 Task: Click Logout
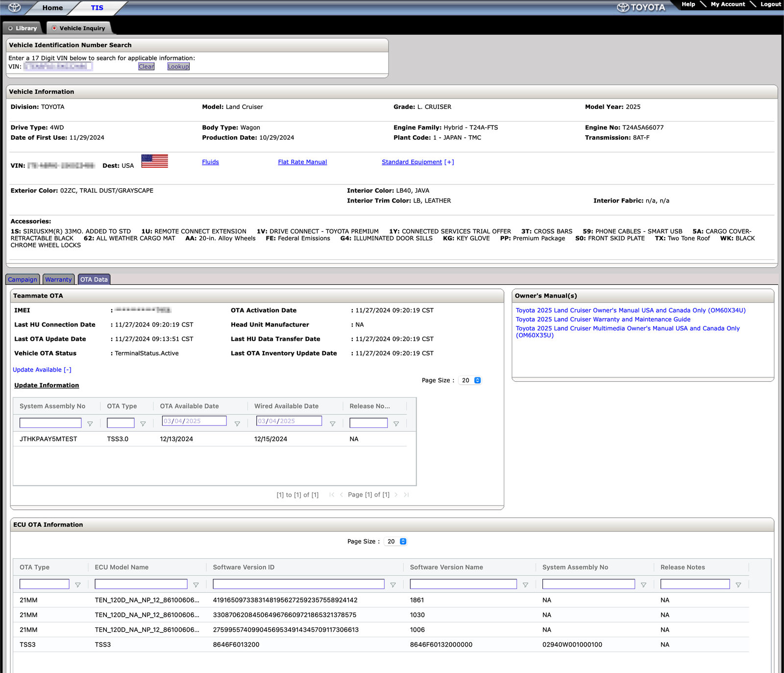click(771, 4)
